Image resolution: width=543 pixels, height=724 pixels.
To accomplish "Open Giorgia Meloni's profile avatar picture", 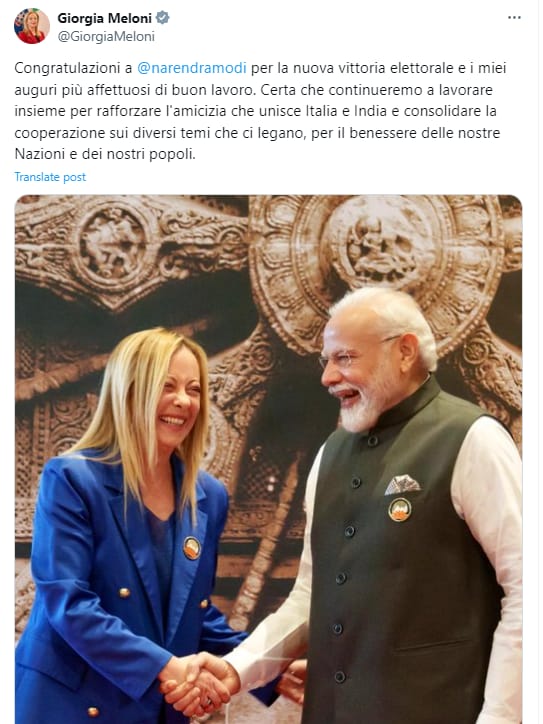I will (x=31, y=26).
